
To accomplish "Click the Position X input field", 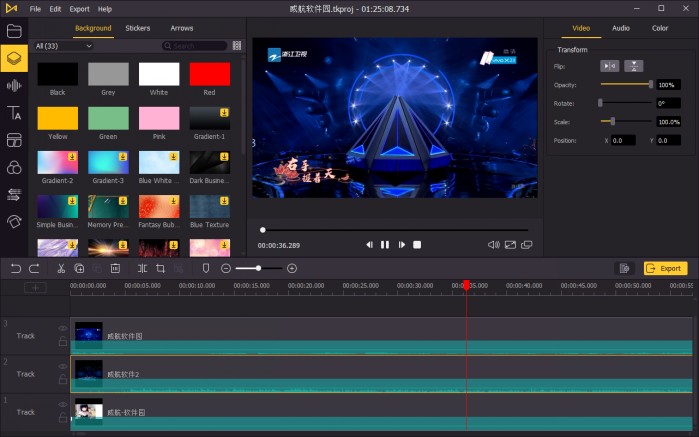I will 623,140.
